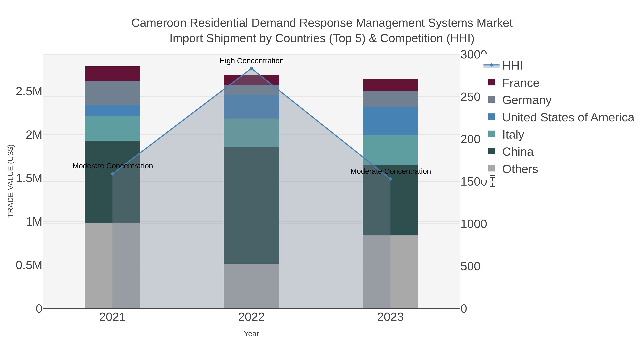This screenshot has width=644, height=362.
Task: Click the 'Moderate Concentration' label above 2023
Action: [391, 171]
